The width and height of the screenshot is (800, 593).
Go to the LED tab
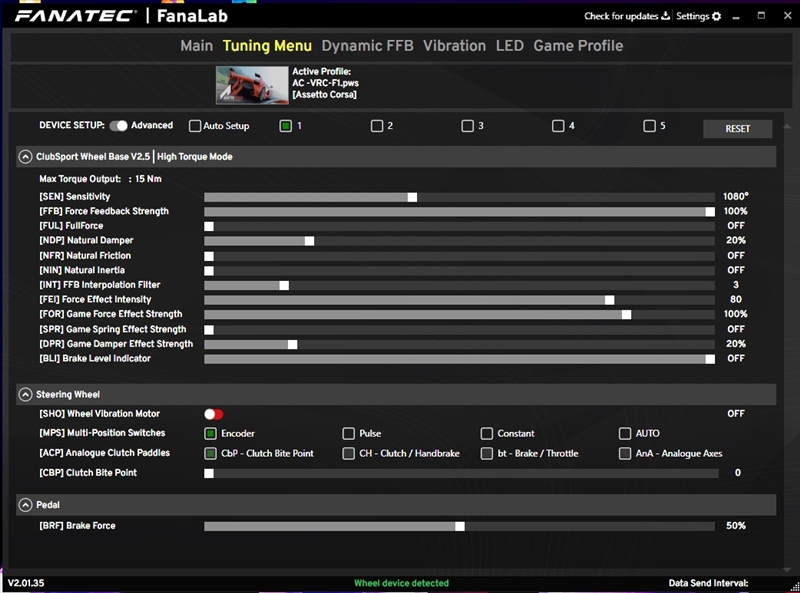(509, 46)
